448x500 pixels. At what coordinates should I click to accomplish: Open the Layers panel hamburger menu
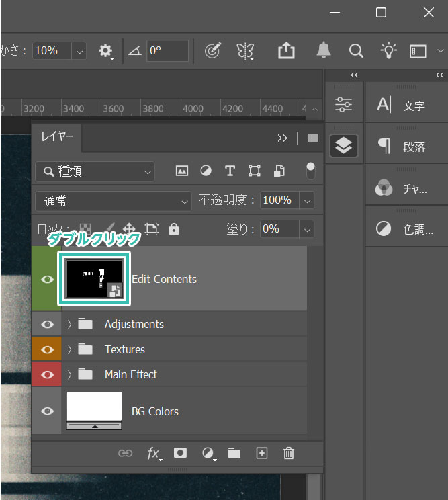coord(312,138)
